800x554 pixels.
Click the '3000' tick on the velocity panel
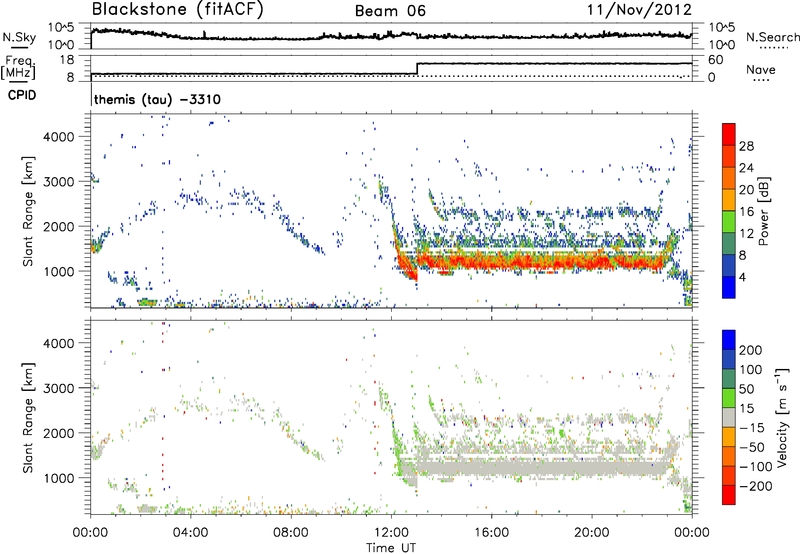(x=59, y=388)
